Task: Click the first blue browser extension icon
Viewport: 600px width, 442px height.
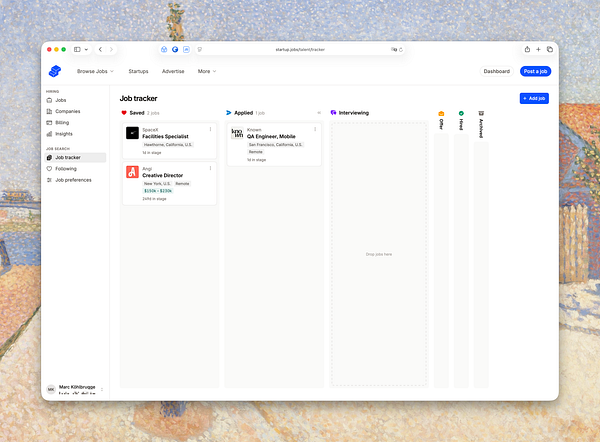Action: (164, 49)
